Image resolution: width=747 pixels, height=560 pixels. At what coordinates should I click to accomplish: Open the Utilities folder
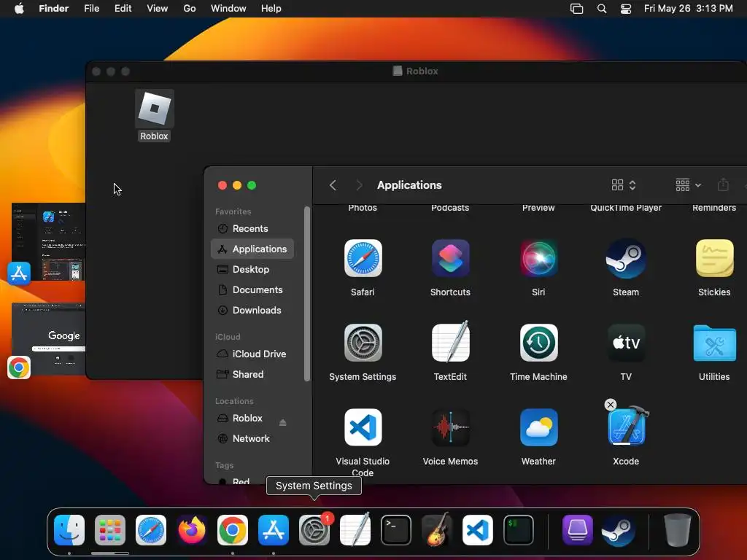point(714,343)
